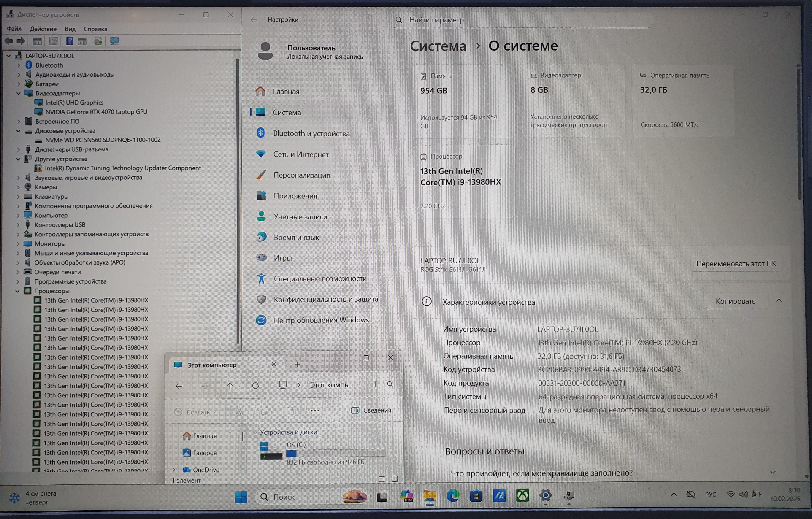812x519 pixels.
Task: Open the Вид menu in Device Manager
Action: coord(70,29)
